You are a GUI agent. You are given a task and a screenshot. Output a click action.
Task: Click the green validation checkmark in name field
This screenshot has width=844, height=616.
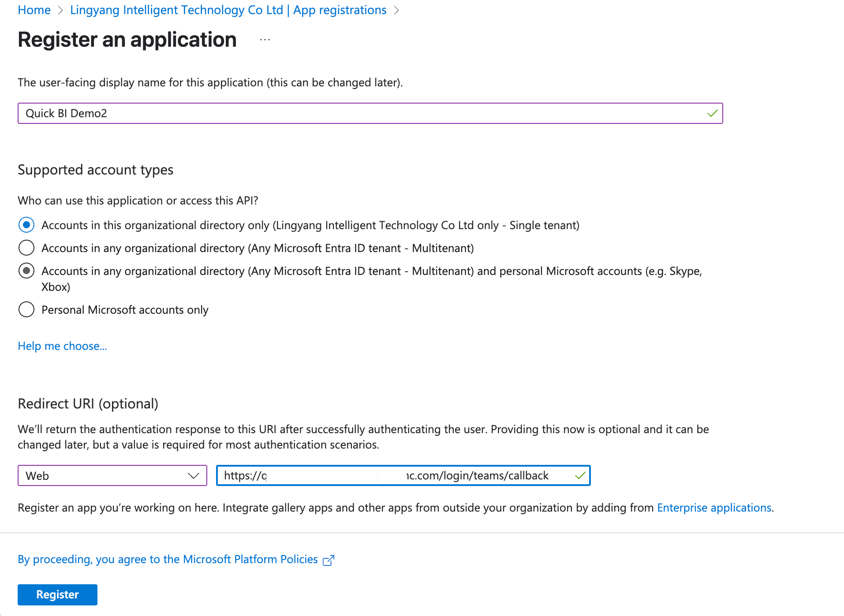pos(712,114)
